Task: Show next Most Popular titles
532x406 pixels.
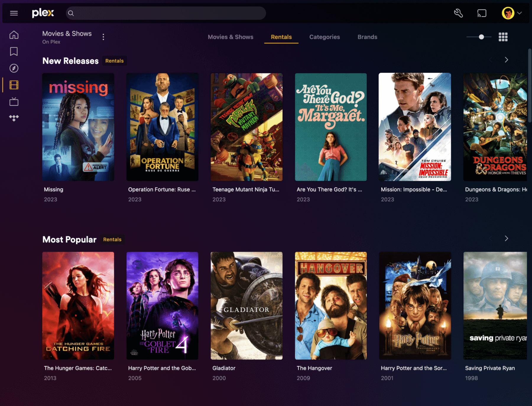Action: tap(506, 238)
